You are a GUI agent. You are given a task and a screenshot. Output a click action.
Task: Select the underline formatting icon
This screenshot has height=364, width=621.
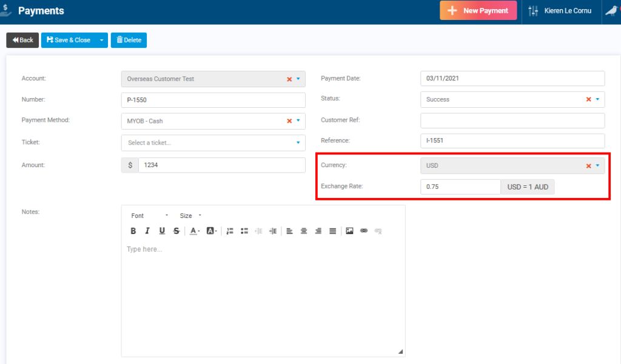161,231
